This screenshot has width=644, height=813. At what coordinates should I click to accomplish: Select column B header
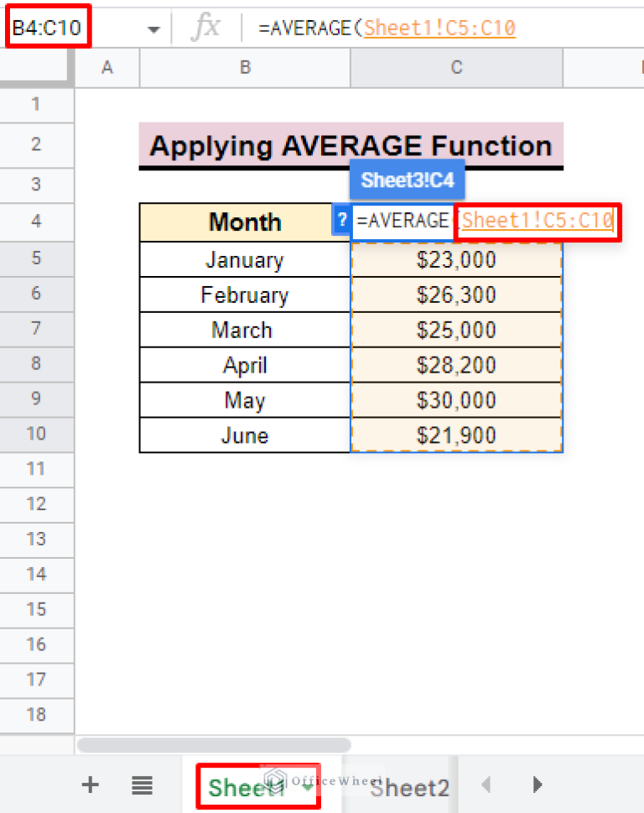coord(245,68)
